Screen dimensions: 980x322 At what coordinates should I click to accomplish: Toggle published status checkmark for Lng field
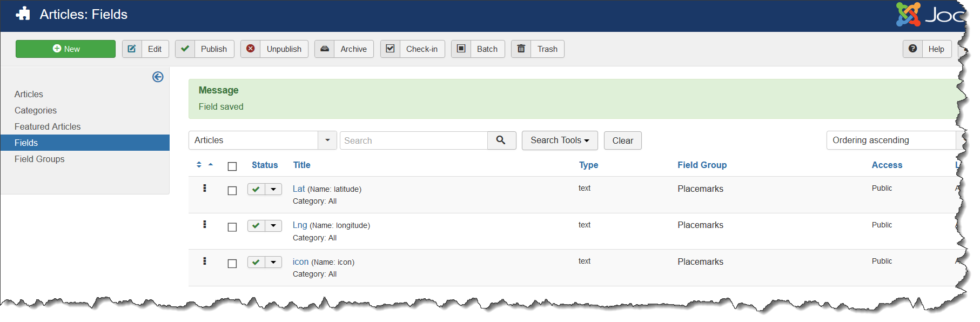(256, 226)
